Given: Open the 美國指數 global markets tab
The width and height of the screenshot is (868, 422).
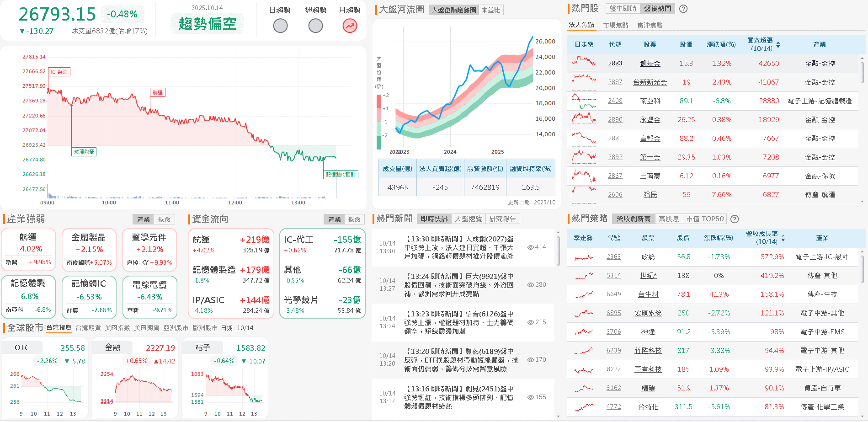Looking at the screenshot, I should 117,328.
